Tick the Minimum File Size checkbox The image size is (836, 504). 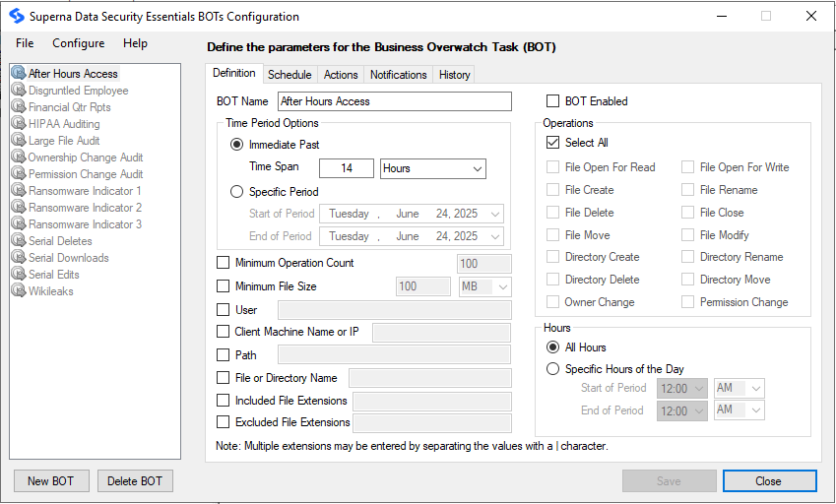223,286
